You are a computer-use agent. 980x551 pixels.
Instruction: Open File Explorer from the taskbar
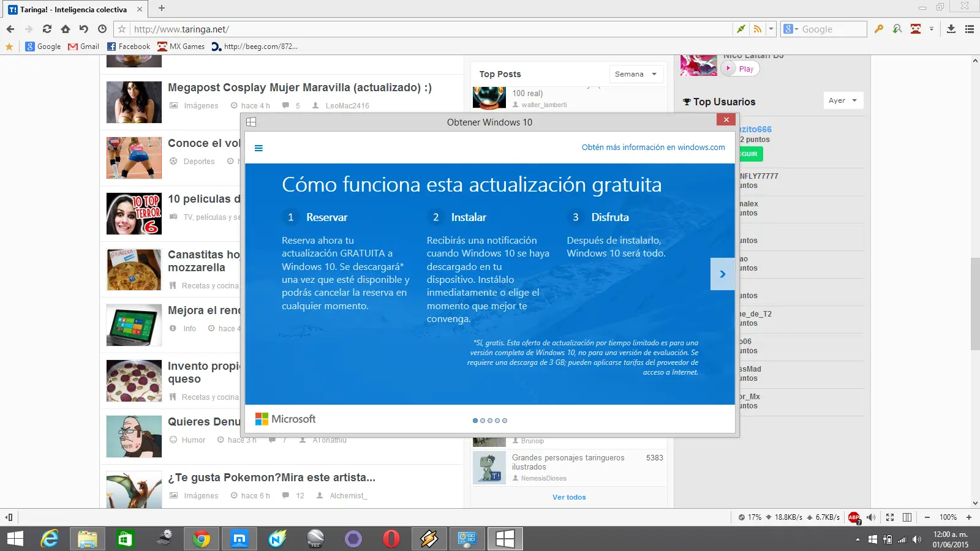(88, 539)
